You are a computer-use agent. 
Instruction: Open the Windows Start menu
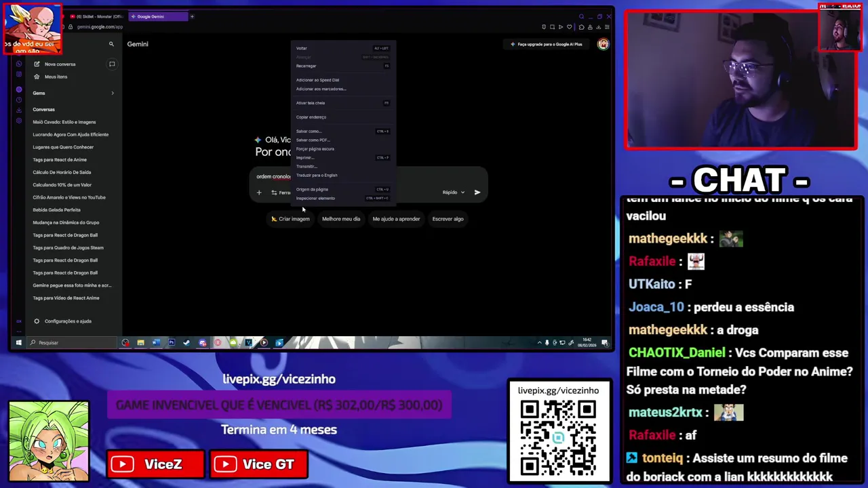(19, 343)
